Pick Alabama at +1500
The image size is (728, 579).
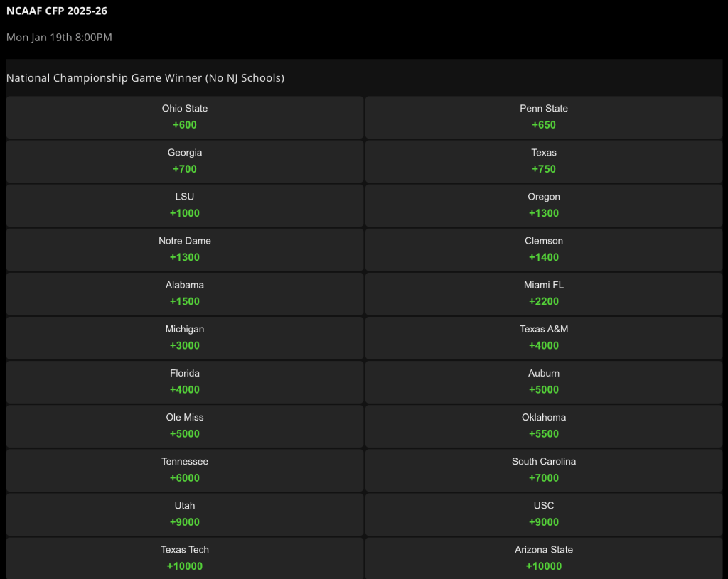(185, 293)
